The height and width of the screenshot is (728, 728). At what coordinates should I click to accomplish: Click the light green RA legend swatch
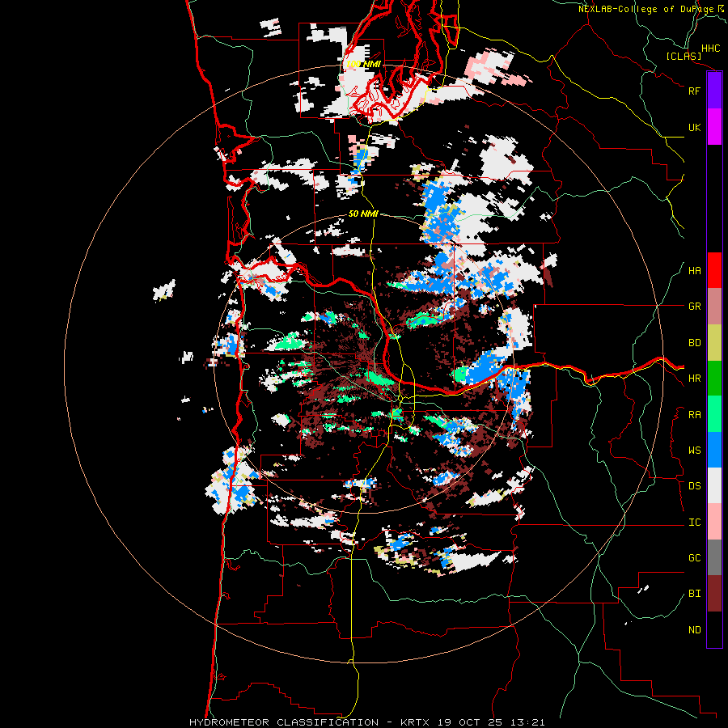pyautogui.click(x=714, y=414)
